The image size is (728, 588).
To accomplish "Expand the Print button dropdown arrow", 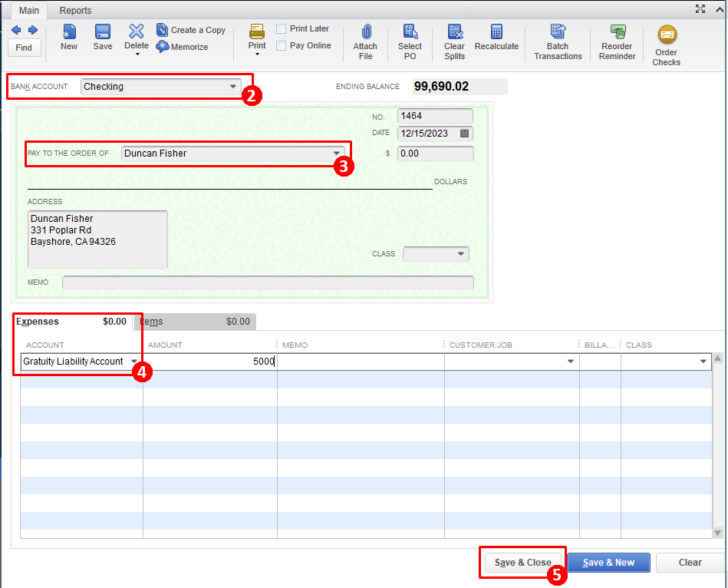I will coord(257,55).
